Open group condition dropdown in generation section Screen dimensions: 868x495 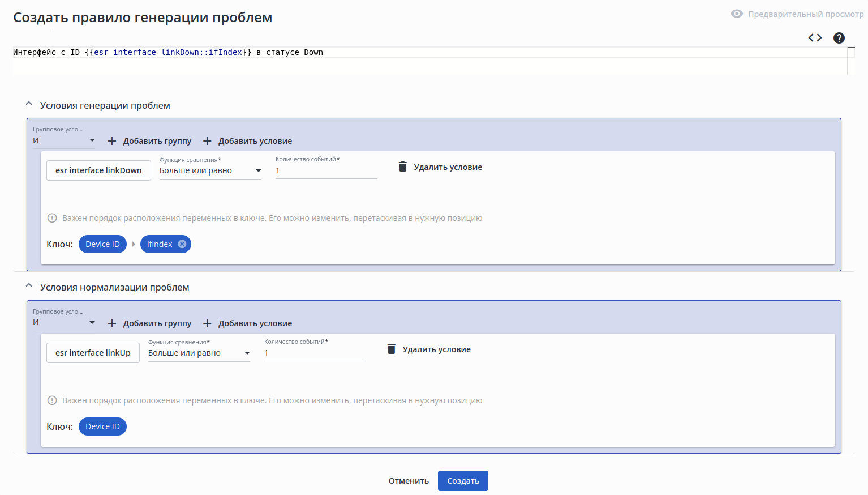pos(64,140)
